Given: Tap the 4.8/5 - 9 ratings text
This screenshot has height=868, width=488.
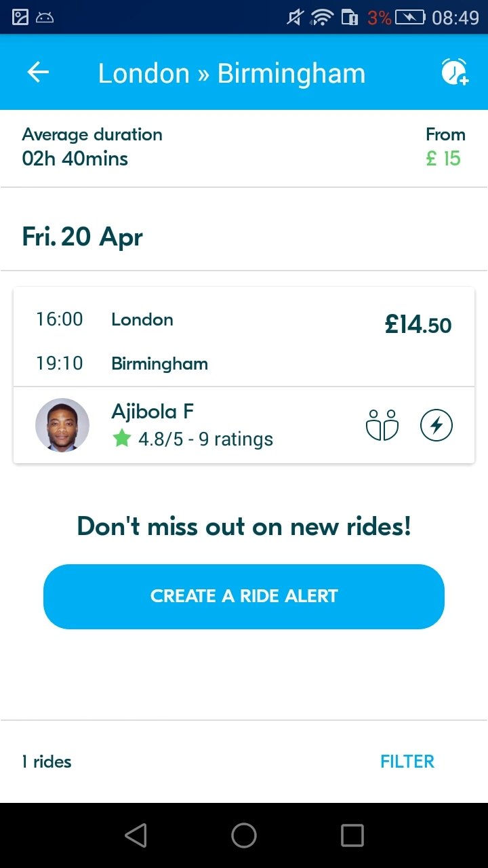Looking at the screenshot, I should click(x=205, y=439).
